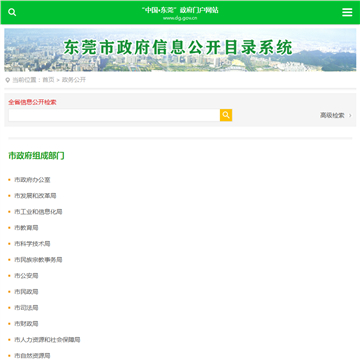Focus the 全省信息公开检索 search input field
The height and width of the screenshot is (360, 360).
[114, 115]
